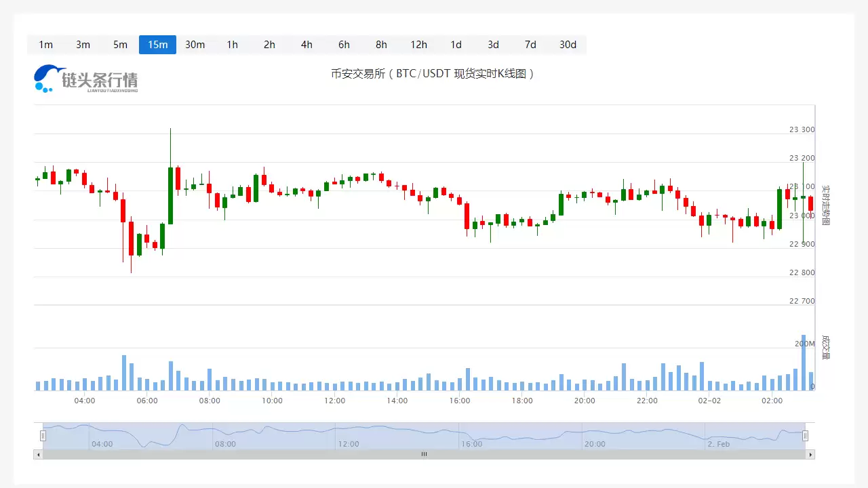Toggle the 成交量 volume panel label

coord(824,347)
